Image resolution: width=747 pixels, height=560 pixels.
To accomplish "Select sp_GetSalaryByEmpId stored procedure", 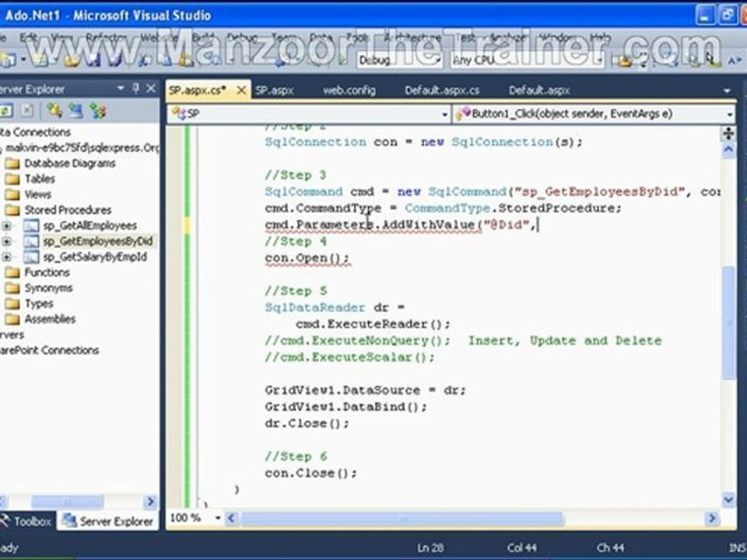I will (95, 257).
